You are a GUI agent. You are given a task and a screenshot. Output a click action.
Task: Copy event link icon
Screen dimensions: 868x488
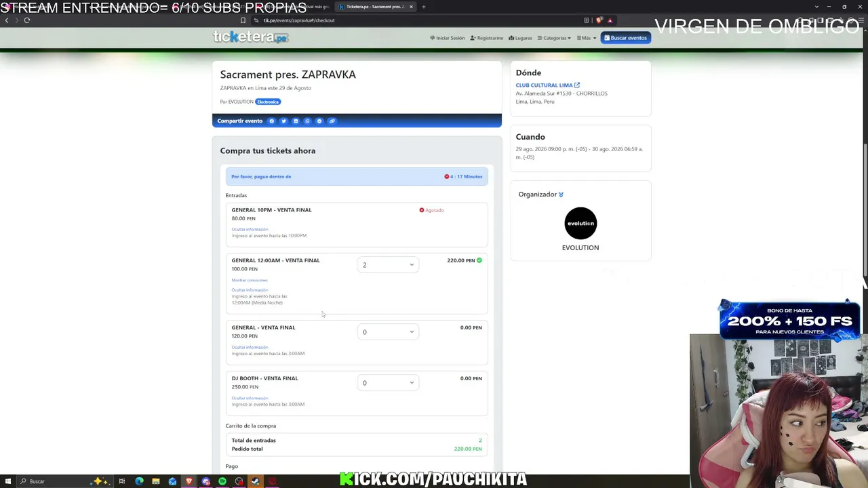click(x=332, y=121)
